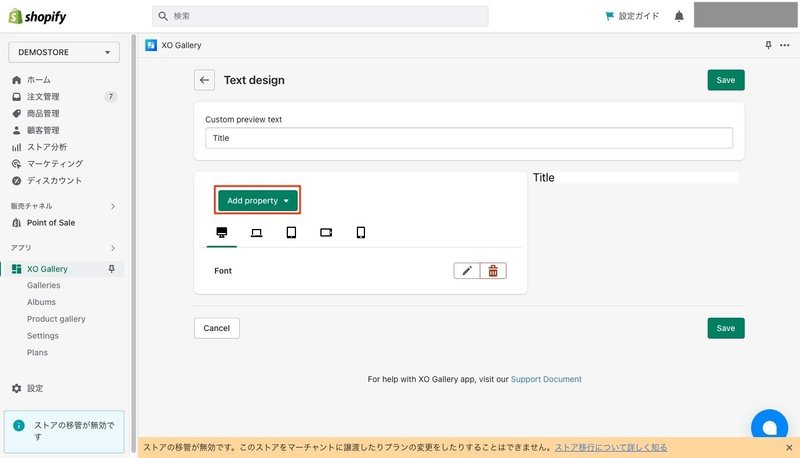The height and width of the screenshot is (458, 800).
Task: Select the laptop device tab
Action: [257, 233]
